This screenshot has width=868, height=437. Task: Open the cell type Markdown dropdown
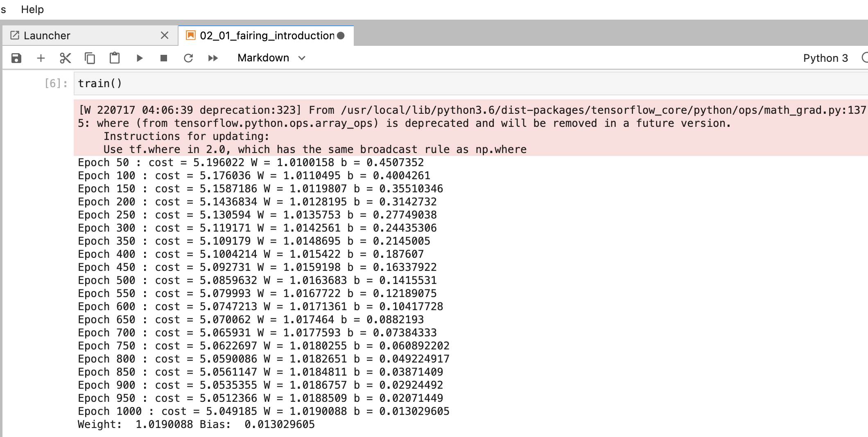(271, 58)
